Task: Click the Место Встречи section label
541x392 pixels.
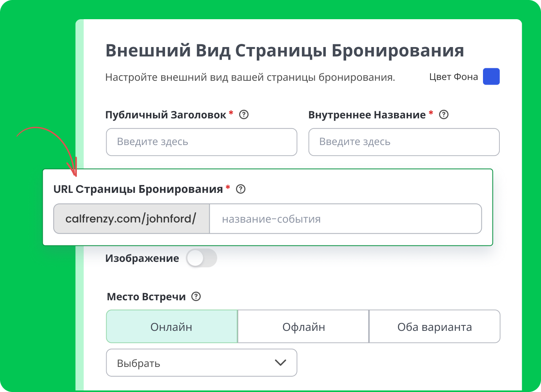Action: (146, 297)
